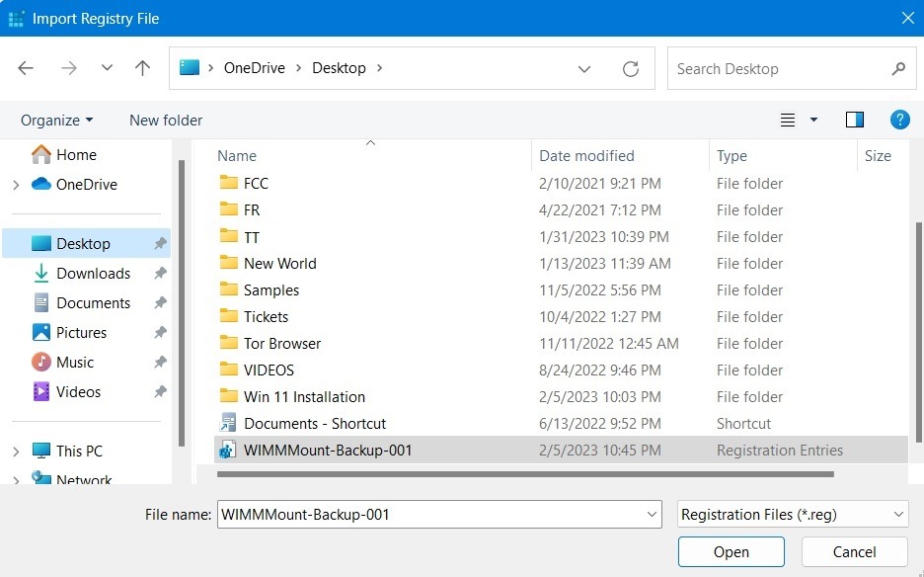Toggle Name column sort order
This screenshot has height=577, width=924.
tap(237, 155)
